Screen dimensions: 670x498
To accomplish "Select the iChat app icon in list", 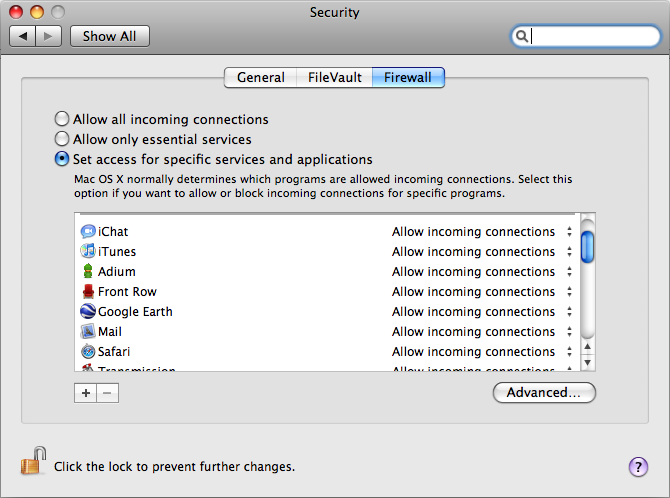I will coord(88,231).
